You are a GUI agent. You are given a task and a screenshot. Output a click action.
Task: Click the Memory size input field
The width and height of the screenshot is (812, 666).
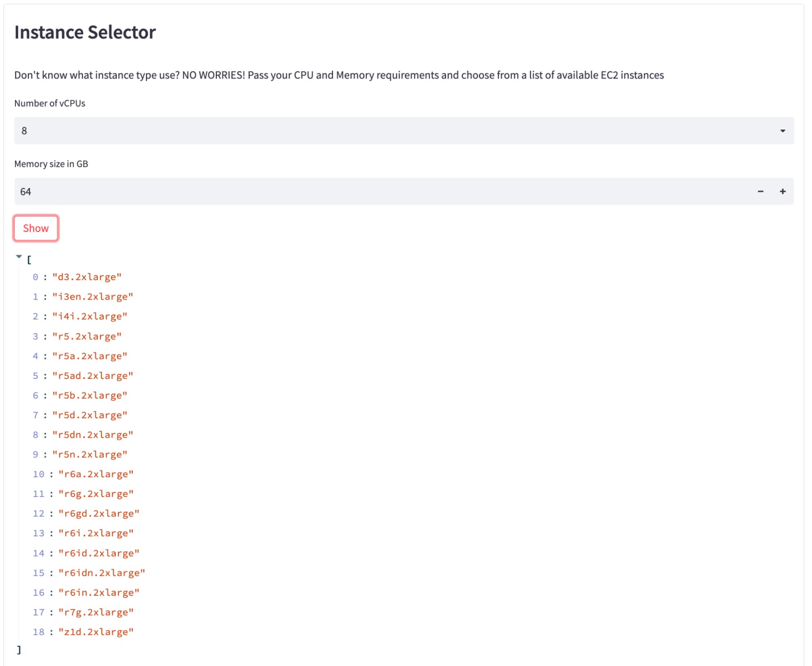(x=382, y=191)
